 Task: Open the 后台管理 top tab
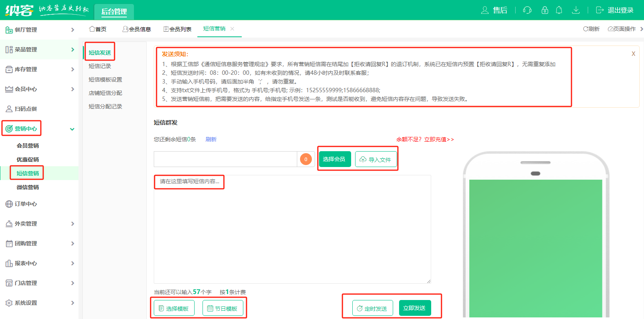tap(114, 11)
